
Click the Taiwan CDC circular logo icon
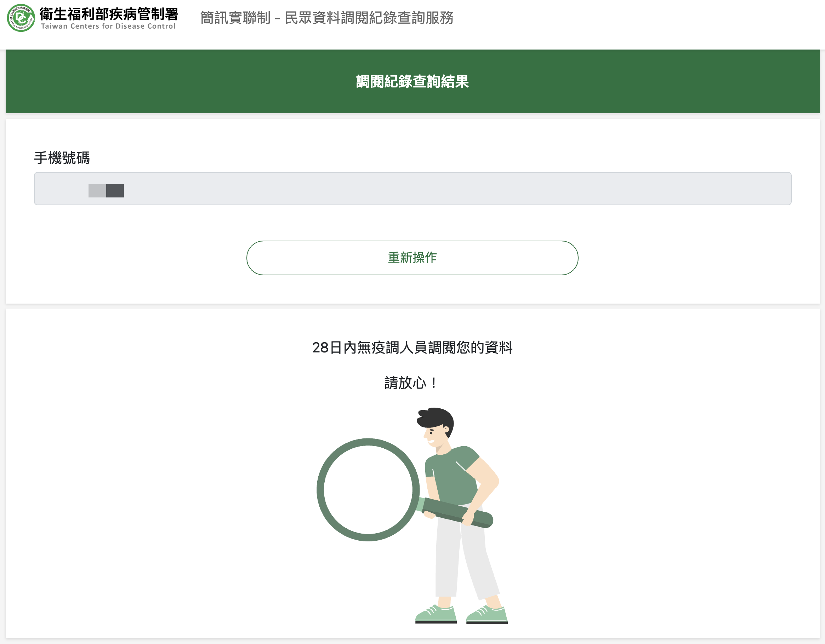tap(21, 18)
